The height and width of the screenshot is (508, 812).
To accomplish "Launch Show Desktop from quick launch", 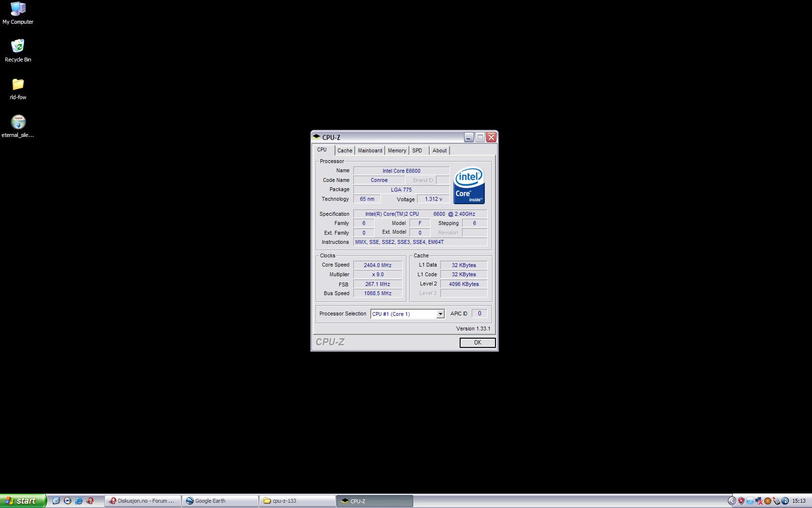I will pos(56,501).
